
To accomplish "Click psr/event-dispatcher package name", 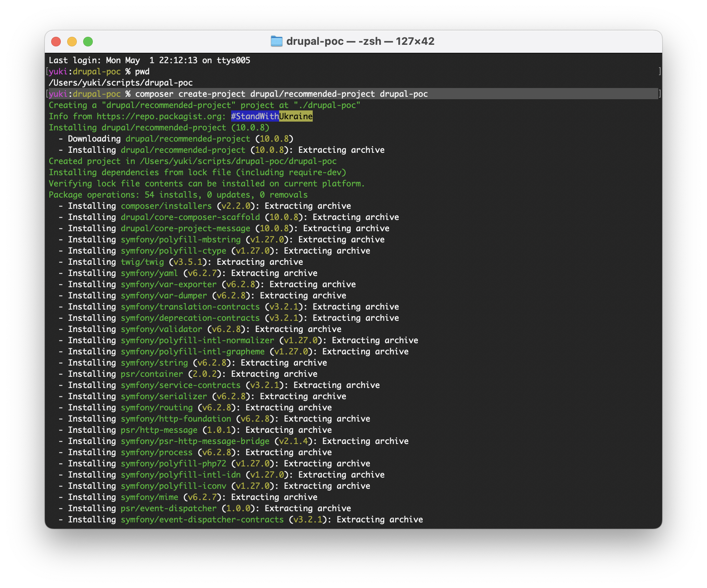I will tap(169, 508).
